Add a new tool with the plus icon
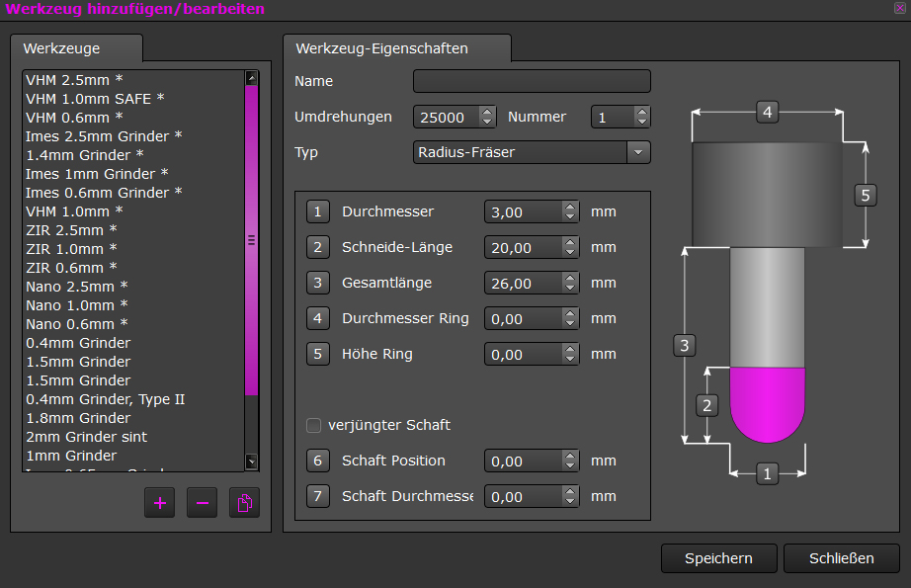This screenshot has width=911, height=588. click(160, 503)
